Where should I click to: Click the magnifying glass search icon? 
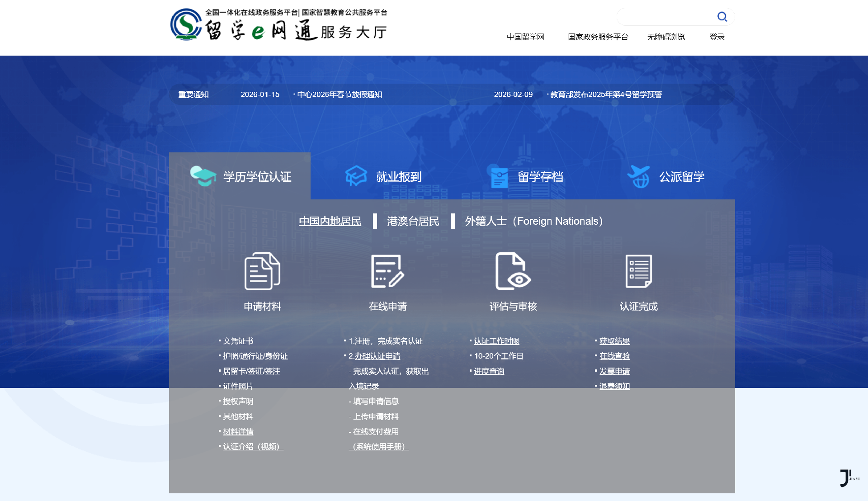[722, 16]
